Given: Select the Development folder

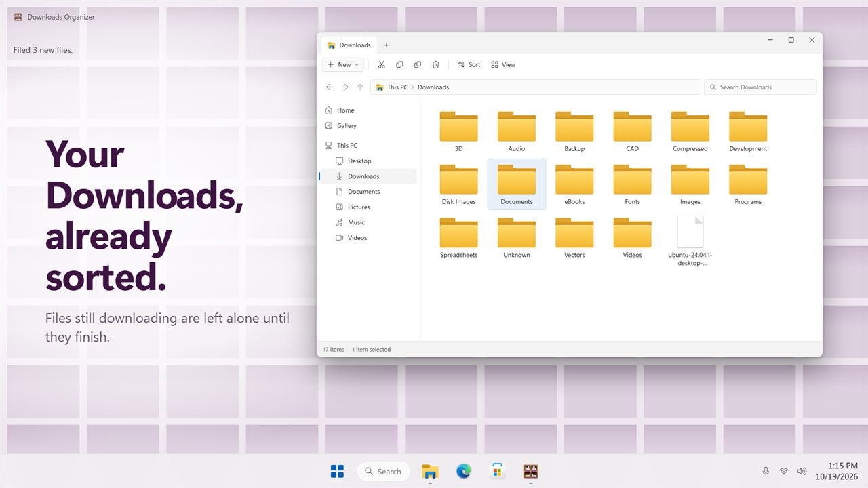Looking at the screenshot, I should tap(748, 132).
